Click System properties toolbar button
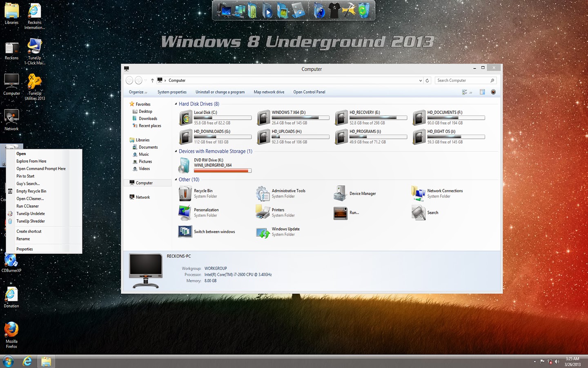 [x=172, y=92]
